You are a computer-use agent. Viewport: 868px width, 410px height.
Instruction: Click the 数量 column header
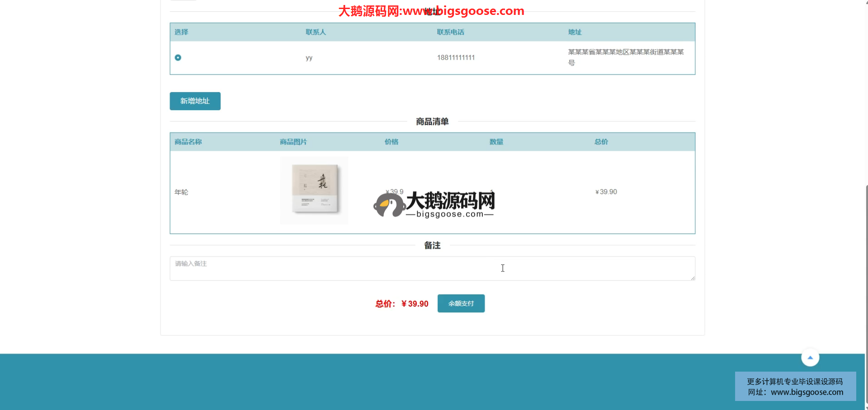[x=496, y=142]
